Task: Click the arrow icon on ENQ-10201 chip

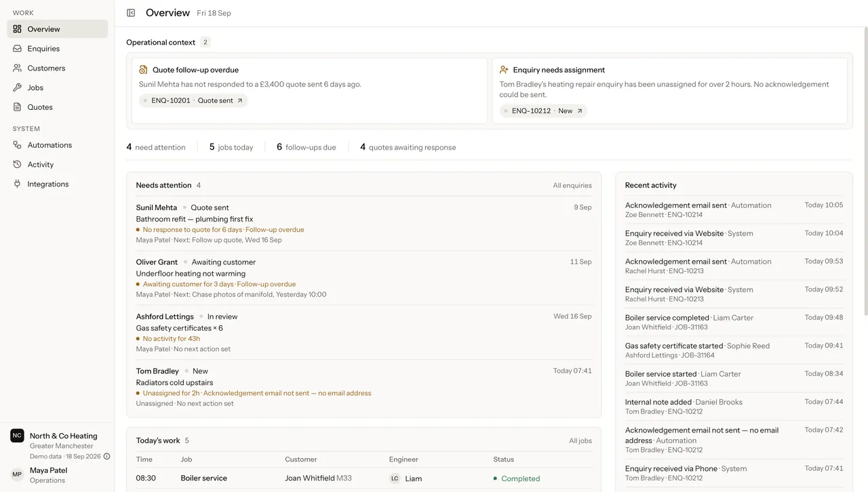Action: pos(239,100)
